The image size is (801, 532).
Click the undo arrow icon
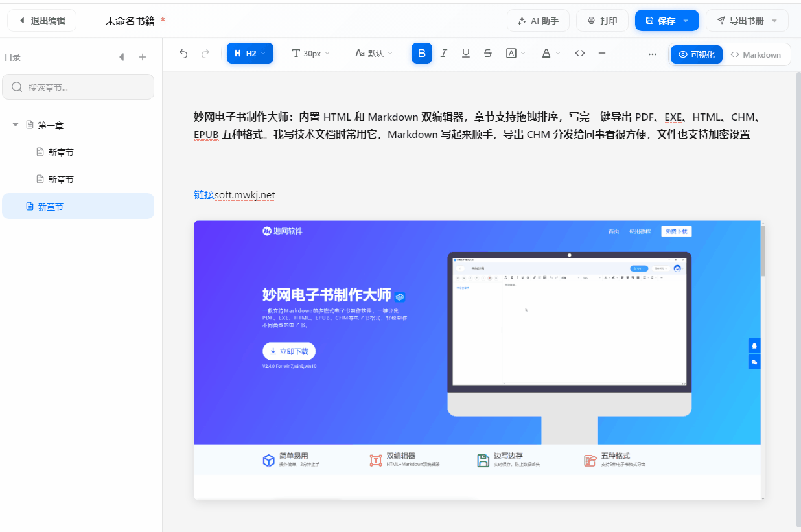point(183,54)
